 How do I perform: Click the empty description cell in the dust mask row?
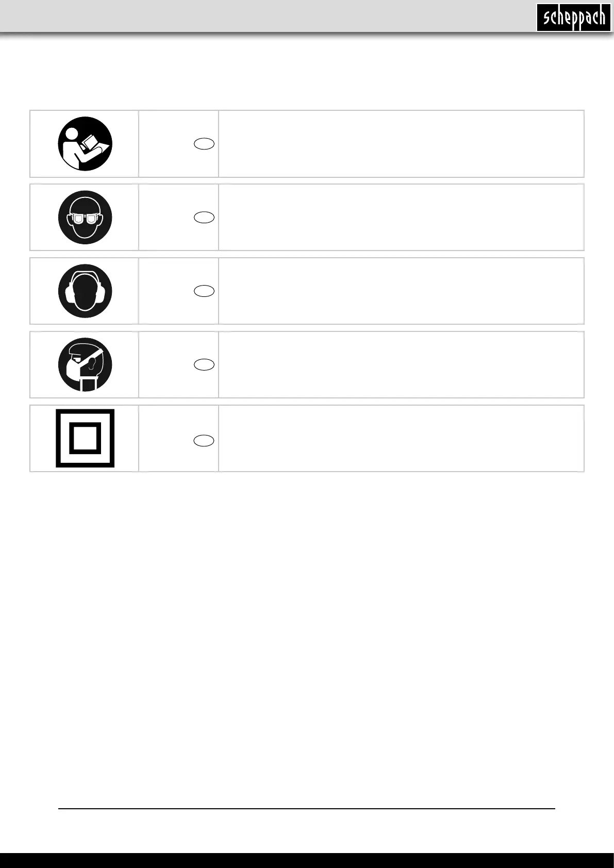[401, 365]
